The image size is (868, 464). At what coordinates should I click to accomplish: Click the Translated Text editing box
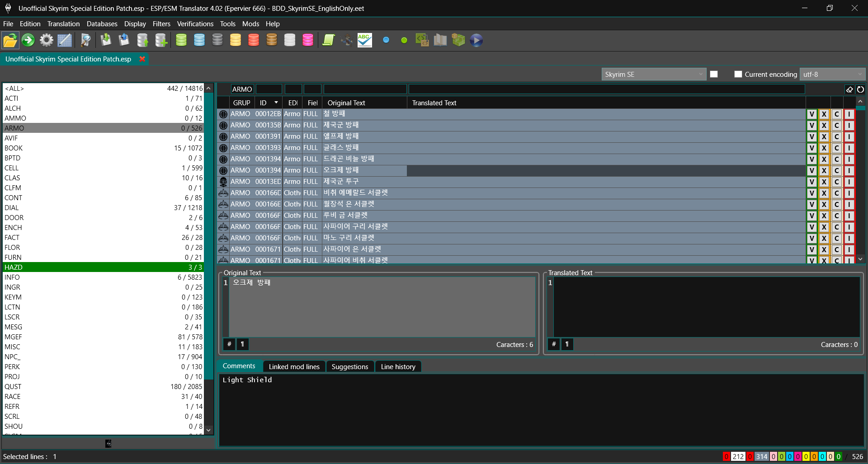[x=707, y=307]
